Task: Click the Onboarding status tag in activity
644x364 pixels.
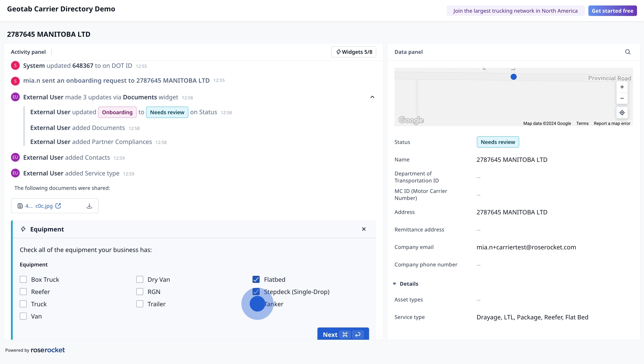Action: tap(117, 112)
